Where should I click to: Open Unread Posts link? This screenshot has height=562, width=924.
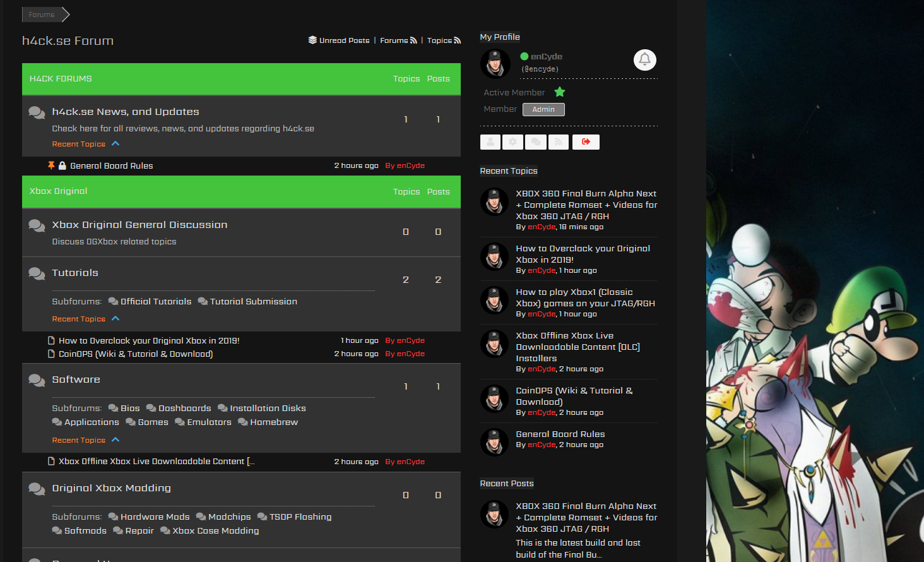point(339,40)
